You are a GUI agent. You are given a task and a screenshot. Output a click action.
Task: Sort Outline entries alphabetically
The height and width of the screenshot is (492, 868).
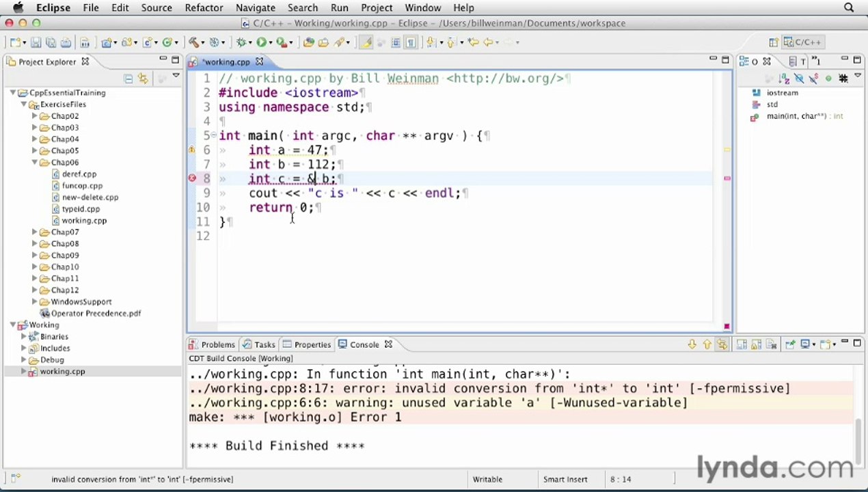pos(784,79)
